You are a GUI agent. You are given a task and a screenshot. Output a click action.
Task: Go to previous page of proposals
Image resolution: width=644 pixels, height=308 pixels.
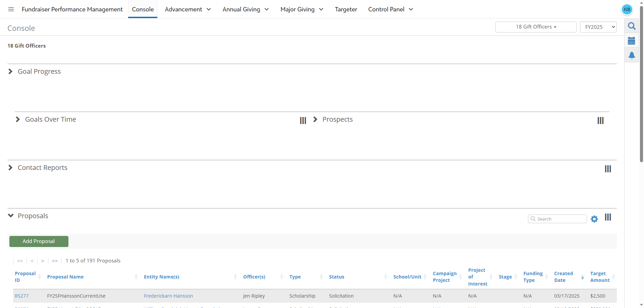32,261
